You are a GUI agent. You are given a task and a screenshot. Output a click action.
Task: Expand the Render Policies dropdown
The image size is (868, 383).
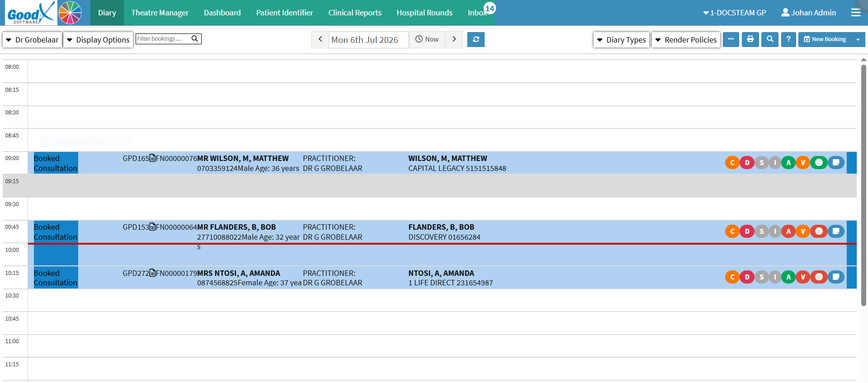(686, 39)
